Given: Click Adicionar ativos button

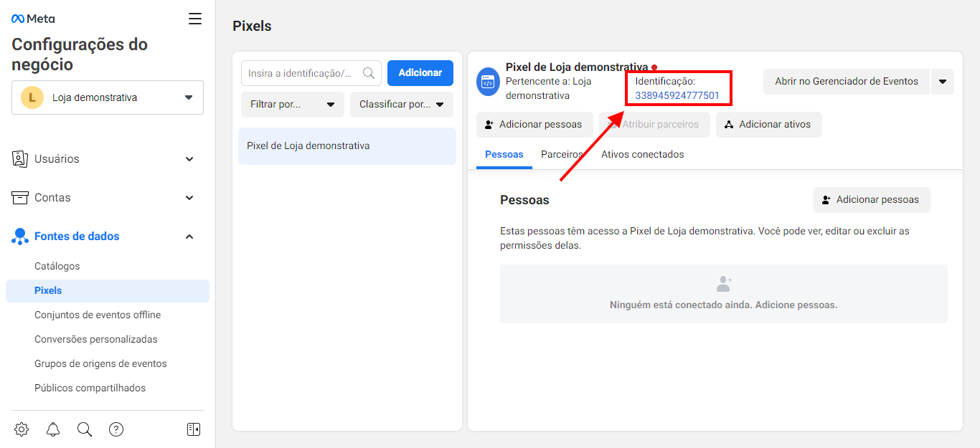Looking at the screenshot, I should tap(769, 125).
